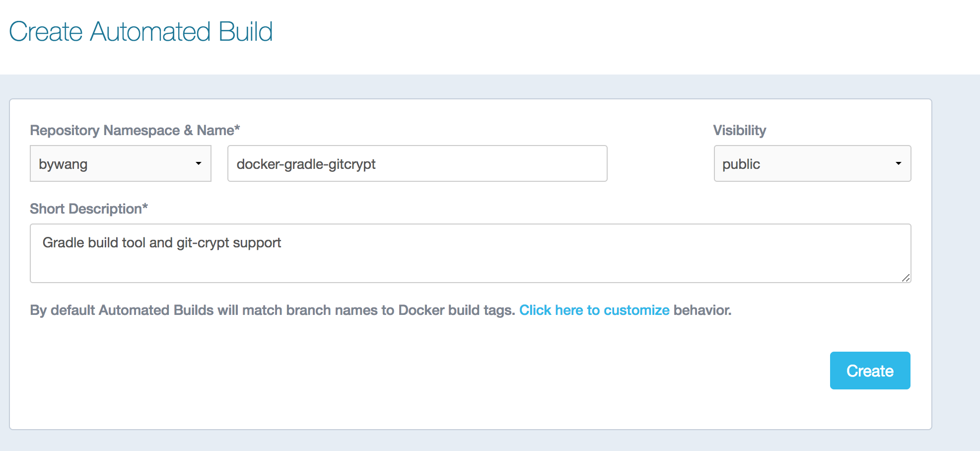Open the Click here to customize link
The width and height of the screenshot is (980, 451).
(x=594, y=310)
